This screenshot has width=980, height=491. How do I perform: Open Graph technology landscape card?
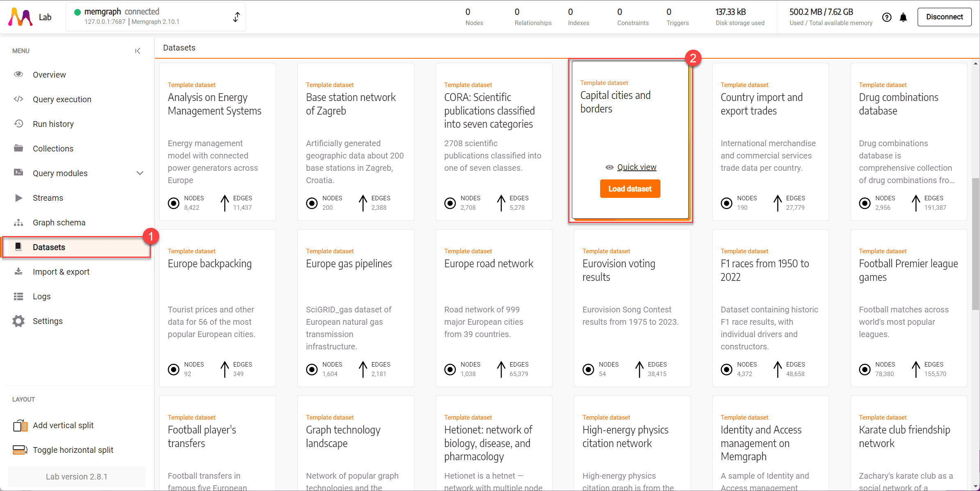pos(356,443)
